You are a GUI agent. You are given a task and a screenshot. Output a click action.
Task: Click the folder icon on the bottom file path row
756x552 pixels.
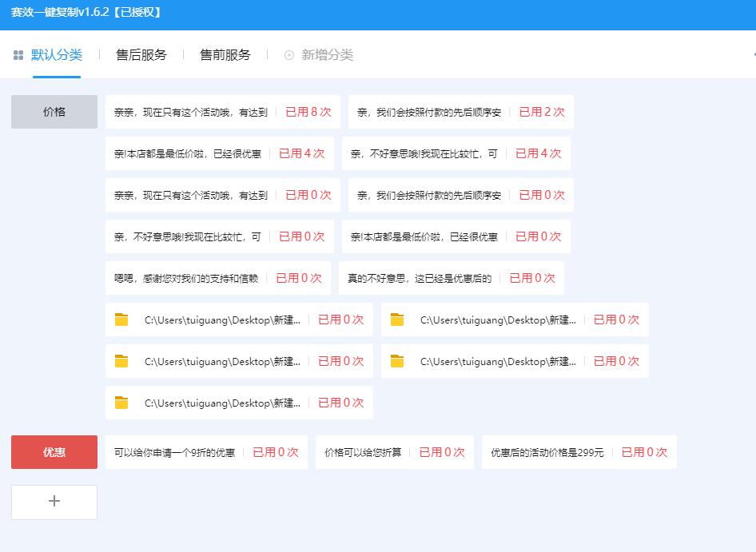pos(121,403)
